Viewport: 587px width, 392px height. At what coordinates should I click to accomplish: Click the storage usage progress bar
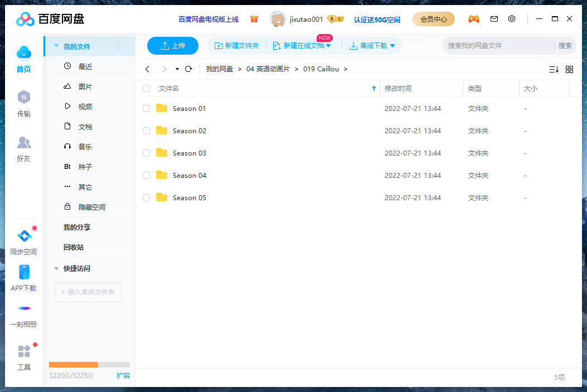[90, 365]
